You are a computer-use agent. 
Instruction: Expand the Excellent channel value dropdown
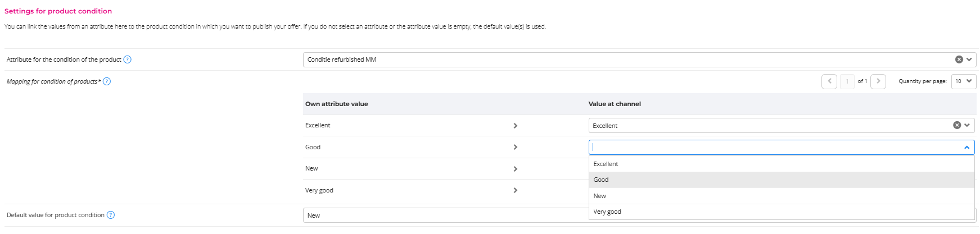click(967, 125)
